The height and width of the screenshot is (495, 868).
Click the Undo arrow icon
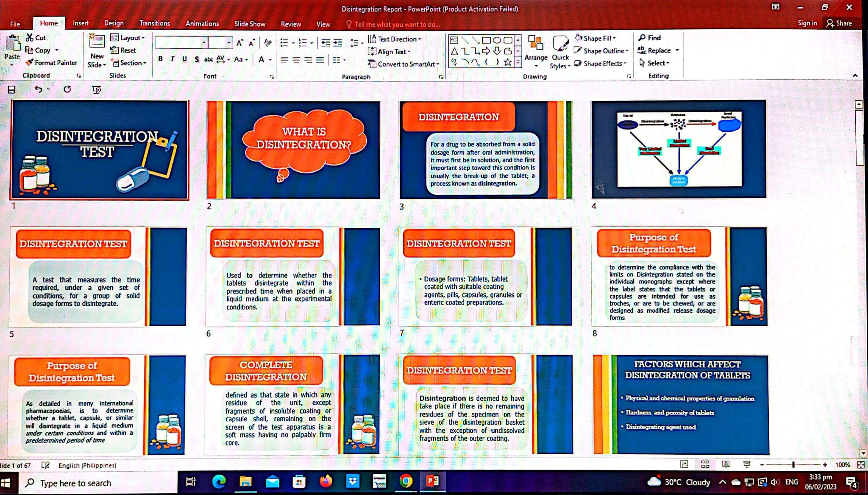39,89
